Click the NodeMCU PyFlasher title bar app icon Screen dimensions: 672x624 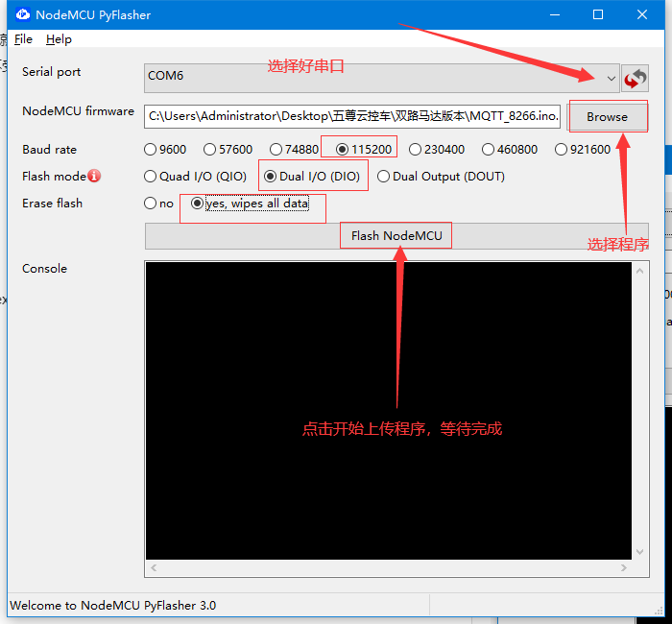point(23,14)
